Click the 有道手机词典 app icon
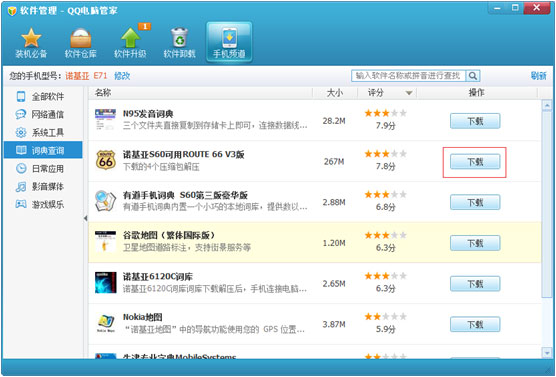Image resolution: width=556 pixels, height=377 pixels. pos(105,201)
